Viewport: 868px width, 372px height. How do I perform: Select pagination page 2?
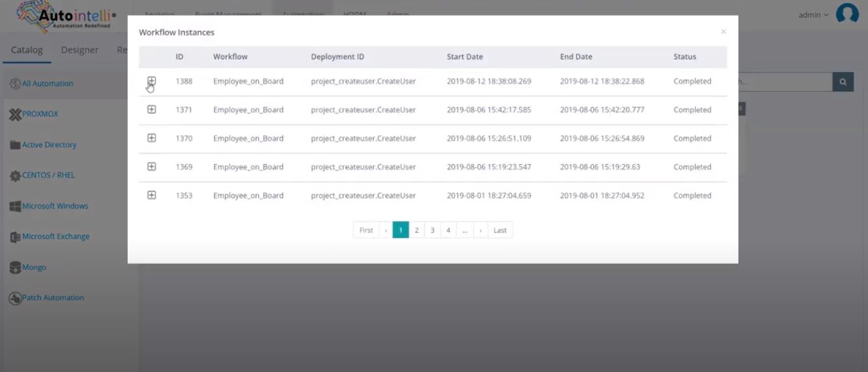tap(417, 230)
